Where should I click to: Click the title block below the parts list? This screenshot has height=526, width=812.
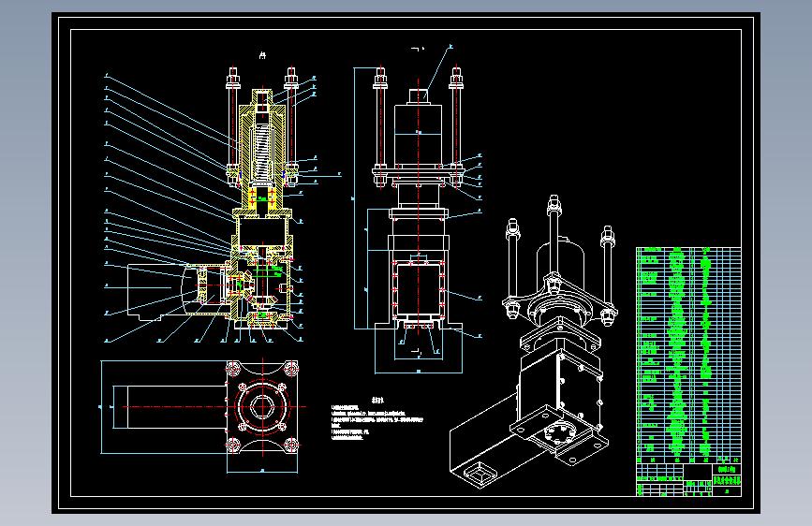[688, 480]
